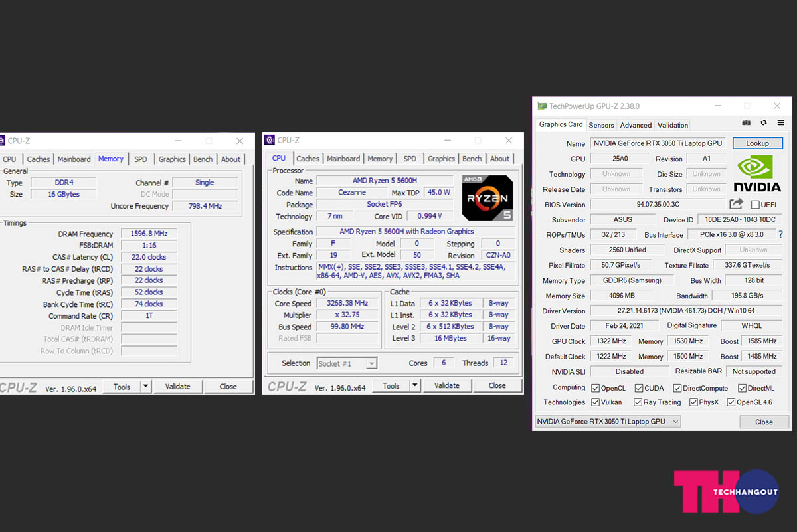Click the CPU name value AMD Ryzen 5 5600H

point(385,181)
